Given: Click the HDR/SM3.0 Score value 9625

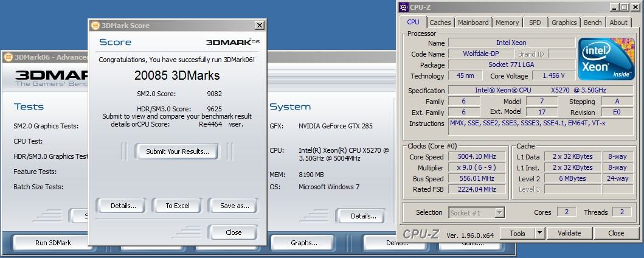Looking at the screenshot, I should tap(215, 110).
